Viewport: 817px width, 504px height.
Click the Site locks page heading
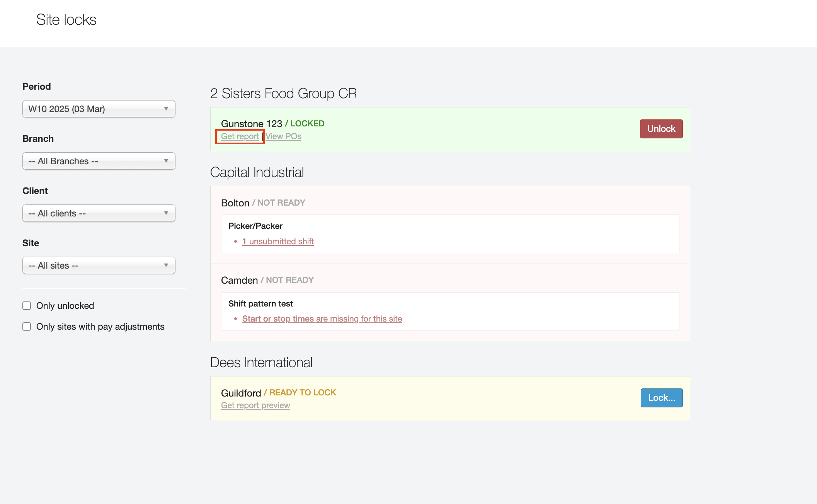pos(66,20)
